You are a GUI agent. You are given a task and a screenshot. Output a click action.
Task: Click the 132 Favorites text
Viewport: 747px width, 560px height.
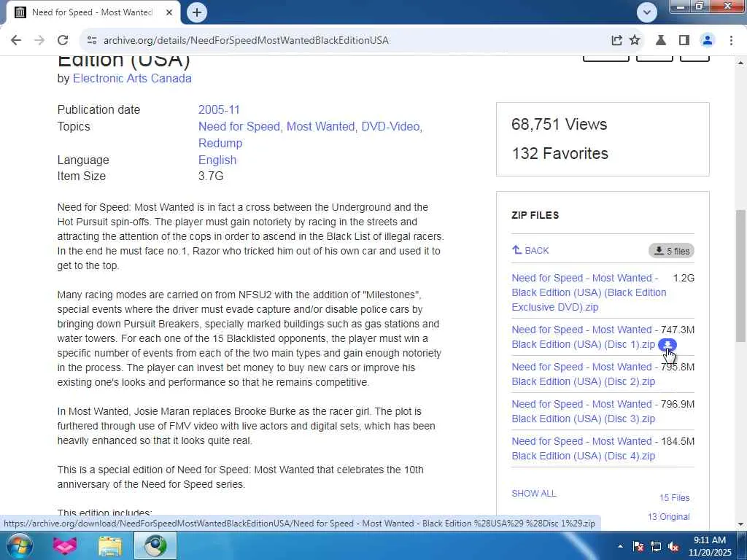(560, 153)
